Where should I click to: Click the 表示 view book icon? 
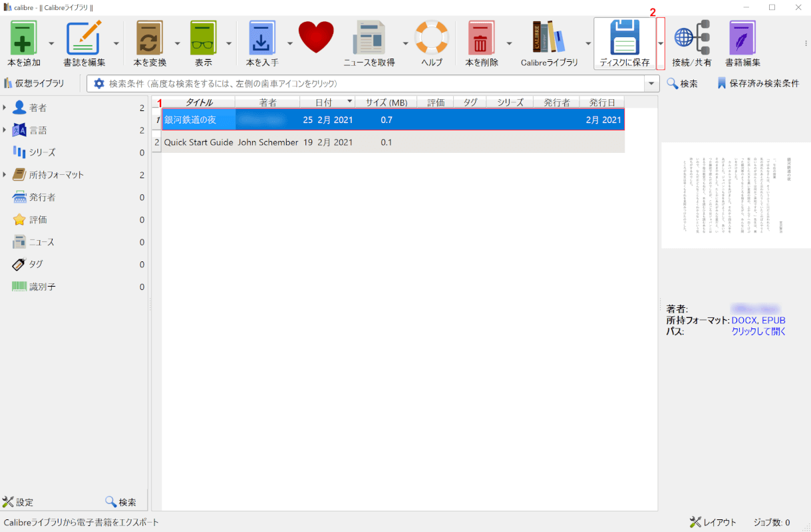[x=203, y=38]
